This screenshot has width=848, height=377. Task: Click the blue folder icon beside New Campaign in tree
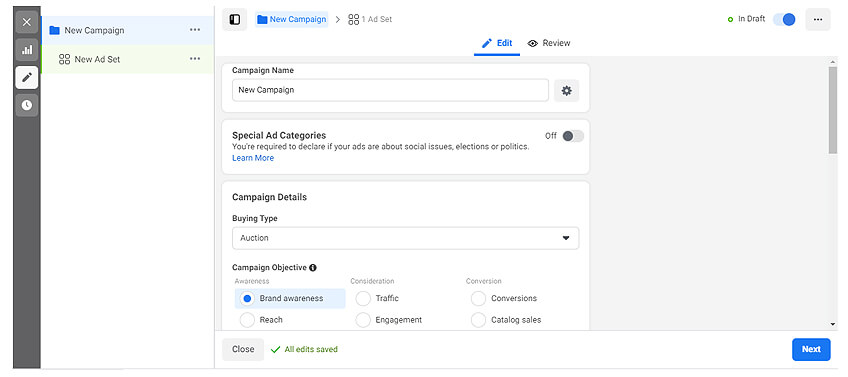click(54, 30)
